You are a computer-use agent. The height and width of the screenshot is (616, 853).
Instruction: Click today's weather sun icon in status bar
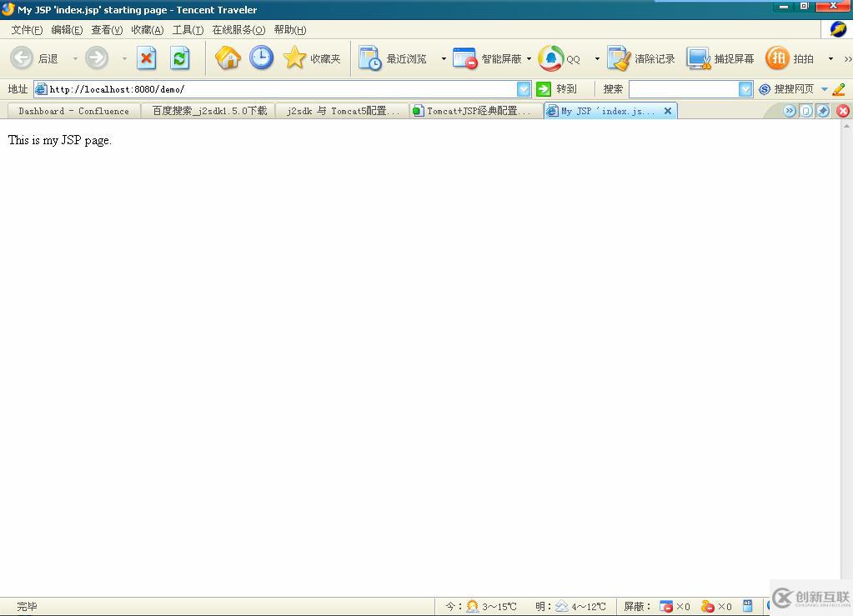[x=472, y=606]
